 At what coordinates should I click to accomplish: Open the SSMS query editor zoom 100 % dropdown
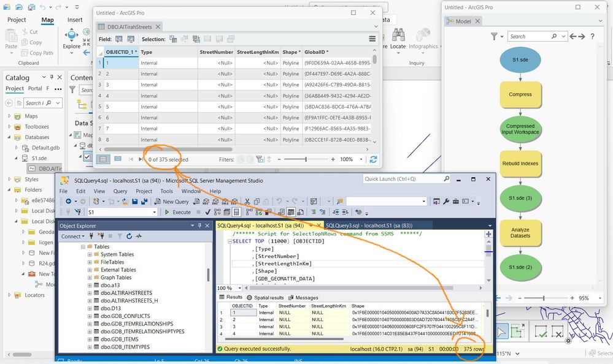[x=239, y=288]
